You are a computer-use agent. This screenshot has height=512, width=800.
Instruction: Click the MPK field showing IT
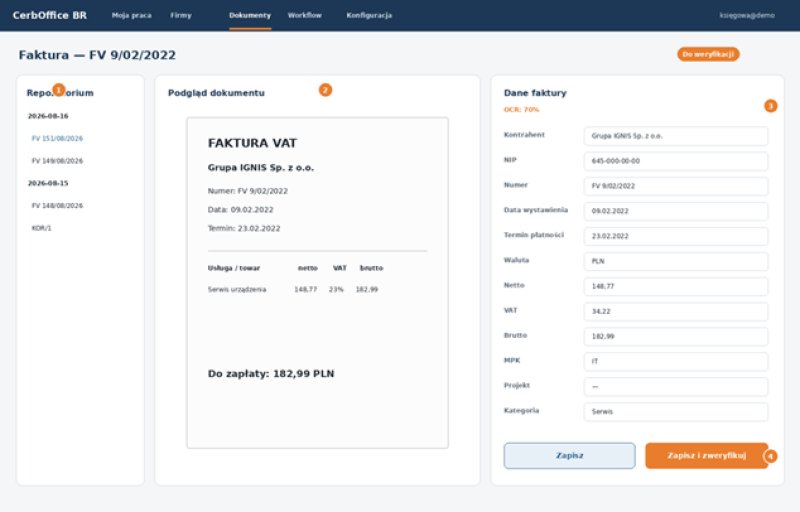[x=676, y=361]
